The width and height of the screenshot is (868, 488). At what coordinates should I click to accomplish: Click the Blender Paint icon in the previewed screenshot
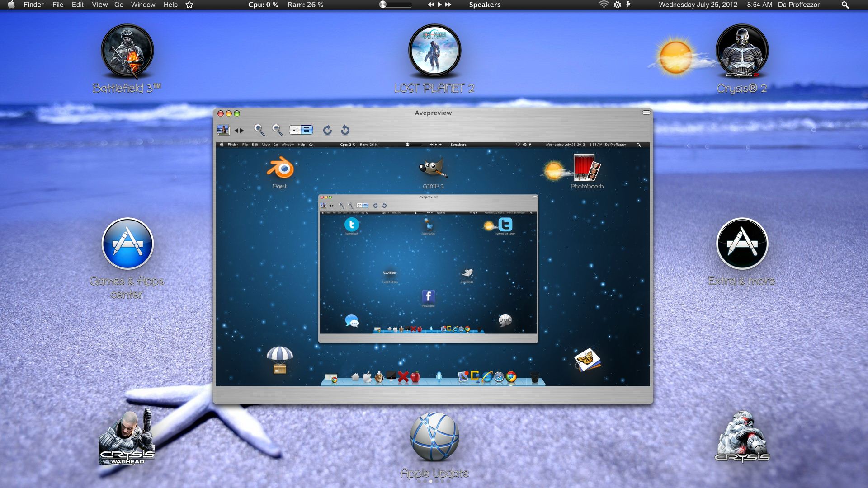click(x=280, y=169)
